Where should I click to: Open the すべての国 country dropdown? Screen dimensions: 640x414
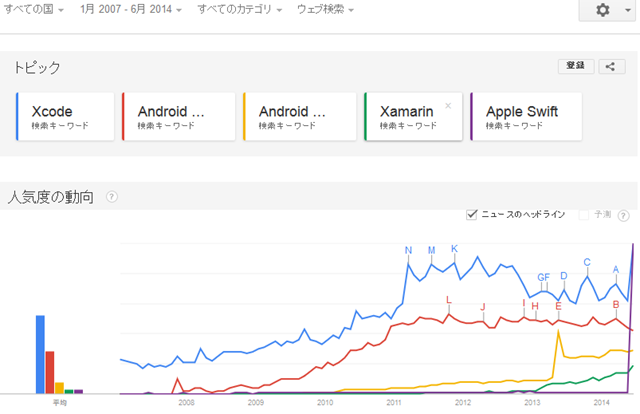[x=33, y=9]
